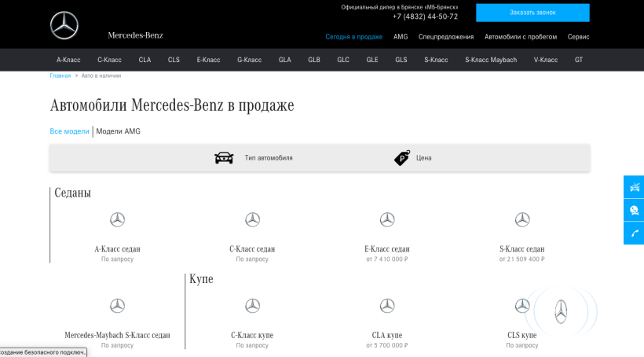644x357 pixels.
Task: Select the C-Класс купе star image
Action: (x=253, y=306)
